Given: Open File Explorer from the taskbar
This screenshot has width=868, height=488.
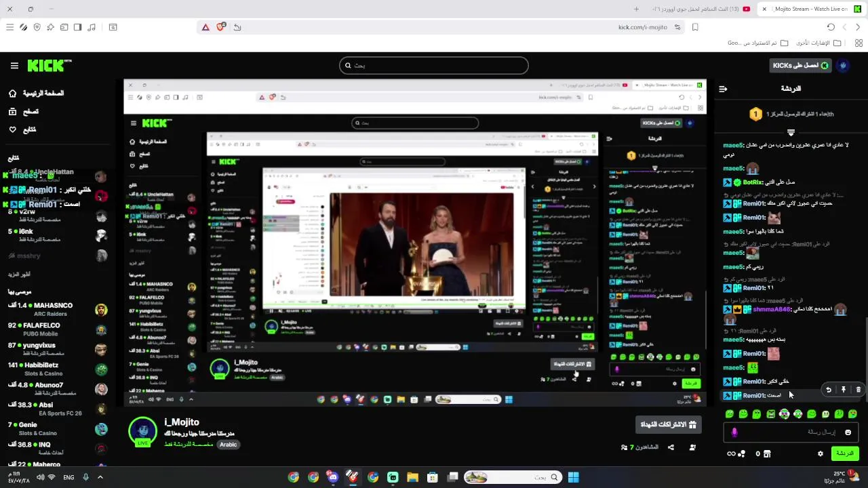Looking at the screenshot, I should coord(412,477).
